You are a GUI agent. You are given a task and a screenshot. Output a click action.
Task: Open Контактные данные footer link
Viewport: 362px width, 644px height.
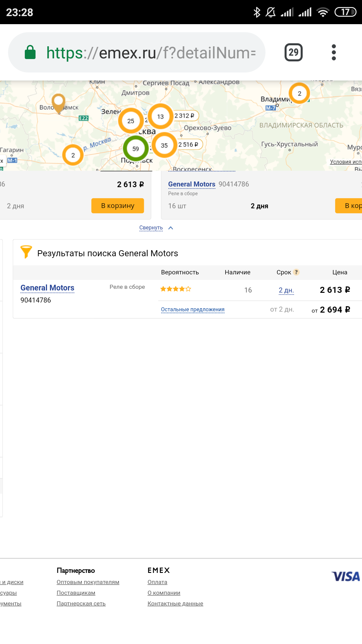175,603
